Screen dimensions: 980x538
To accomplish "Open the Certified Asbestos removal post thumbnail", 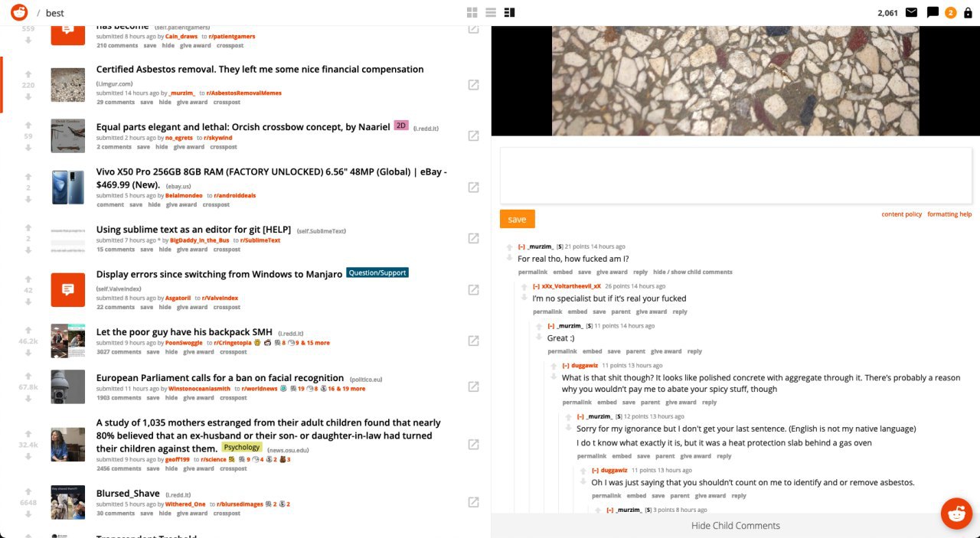I will [x=67, y=84].
